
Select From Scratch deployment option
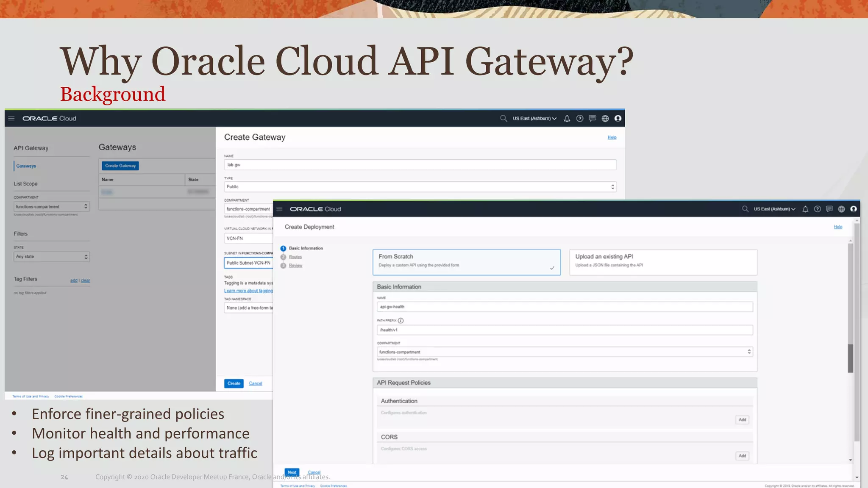[x=467, y=262]
